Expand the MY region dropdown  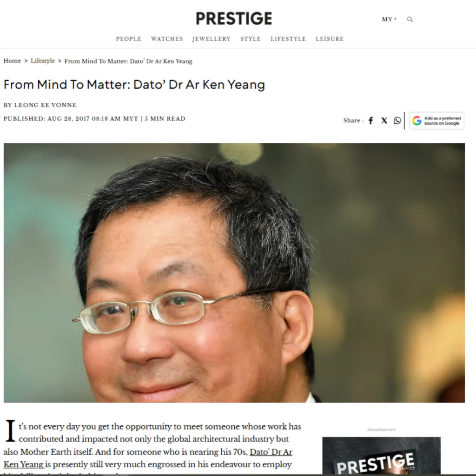click(389, 20)
